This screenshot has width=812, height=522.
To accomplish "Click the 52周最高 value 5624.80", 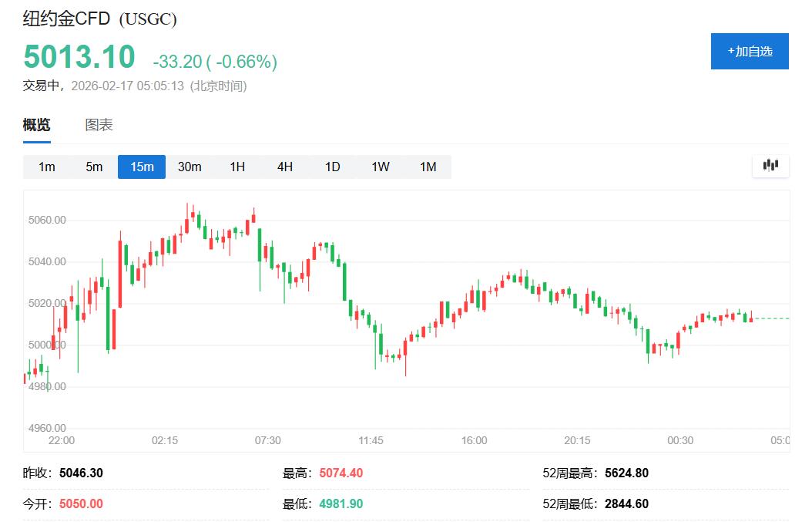I will (x=626, y=473).
